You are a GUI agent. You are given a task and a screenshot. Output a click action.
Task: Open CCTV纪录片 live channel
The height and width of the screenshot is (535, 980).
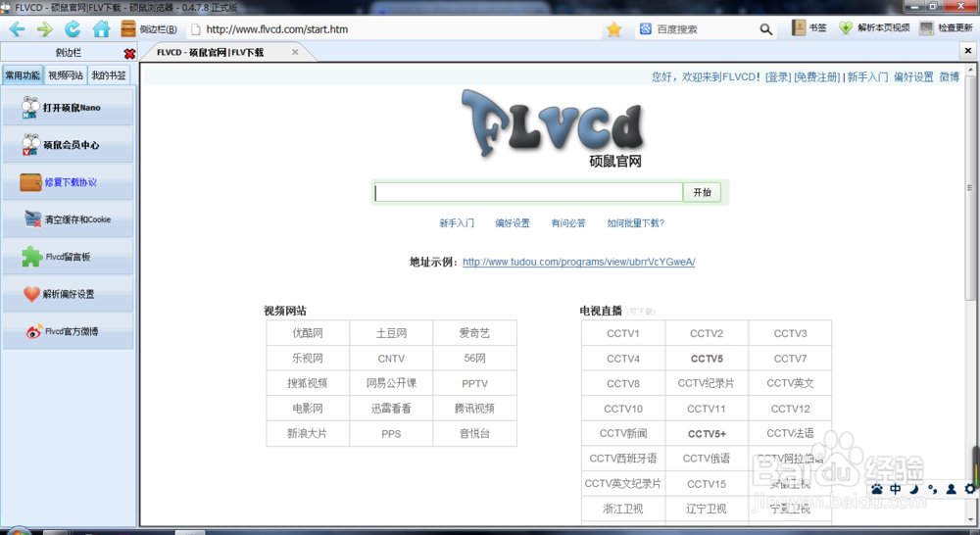[707, 383]
